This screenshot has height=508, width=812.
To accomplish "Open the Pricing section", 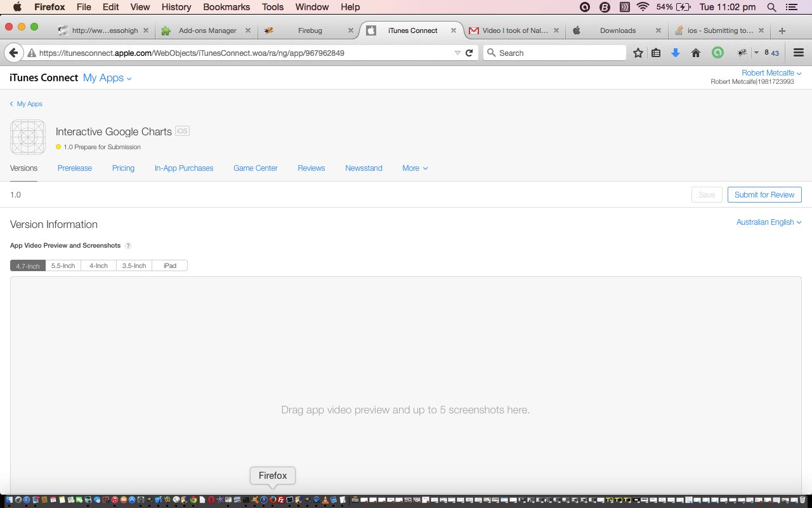I will (x=123, y=168).
